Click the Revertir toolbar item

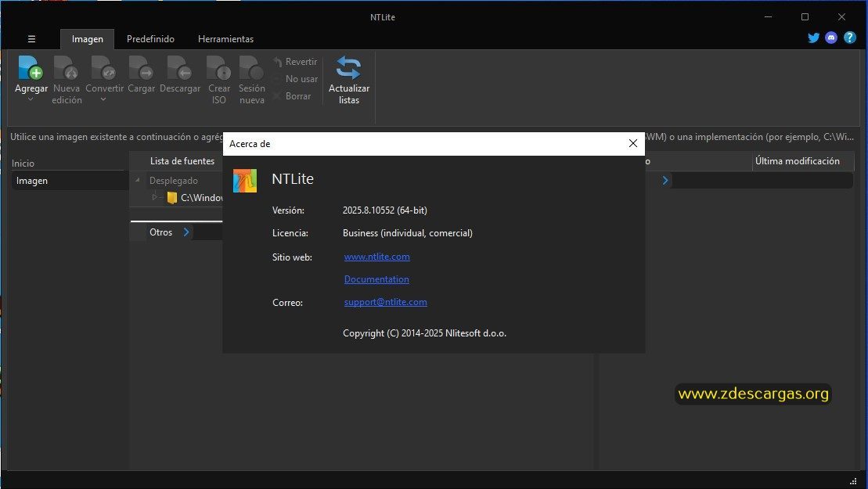(x=296, y=62)
